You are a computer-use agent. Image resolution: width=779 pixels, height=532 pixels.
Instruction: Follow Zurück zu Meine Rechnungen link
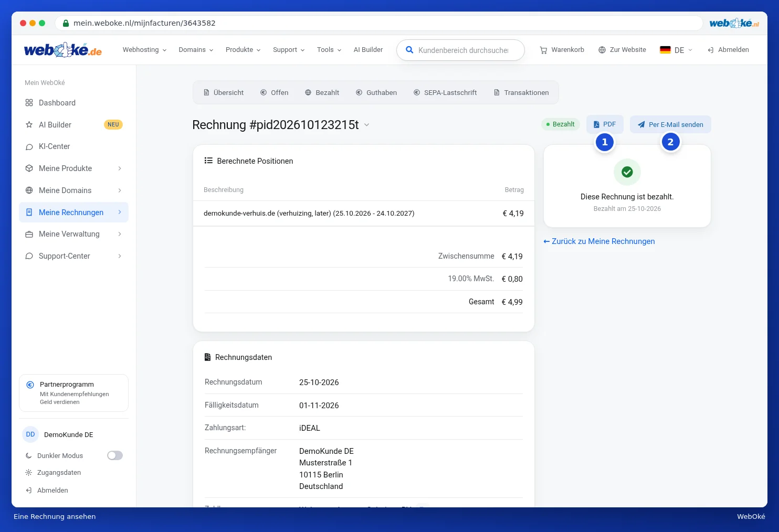click(599, 241)
